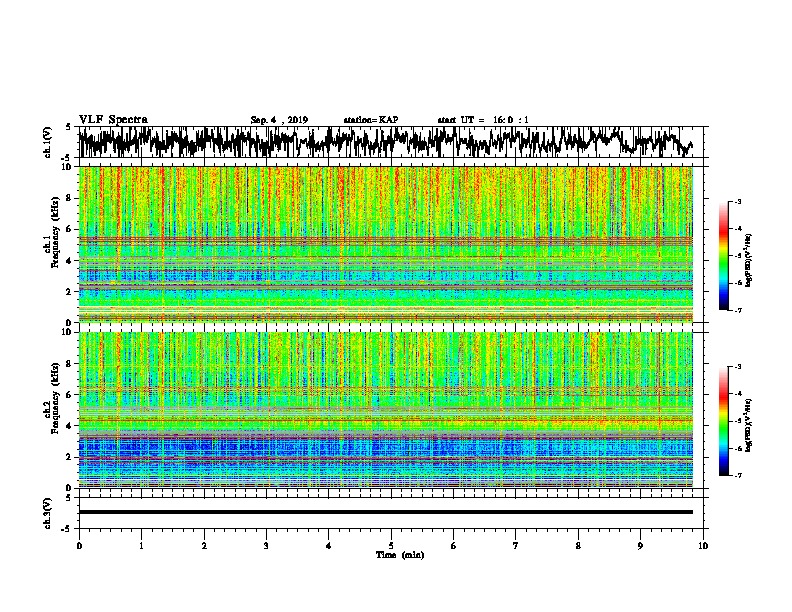
Task: Click the 'station=KAP' label
Action: pyautogui.click(x=371, y=120)
